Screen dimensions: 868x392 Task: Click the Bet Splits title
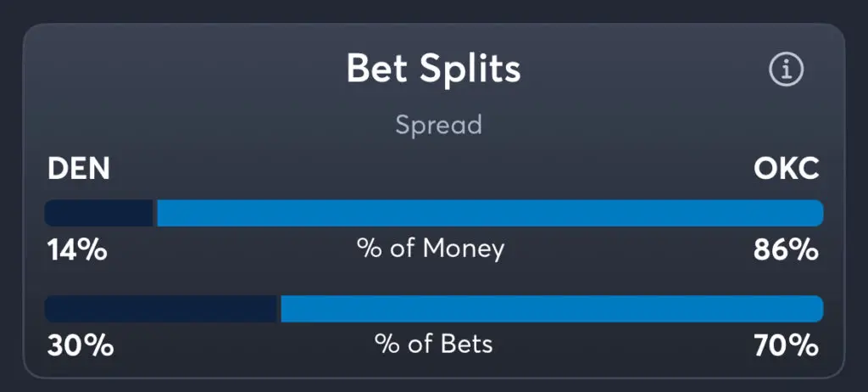pyautogui.click(x=433, y=70)
